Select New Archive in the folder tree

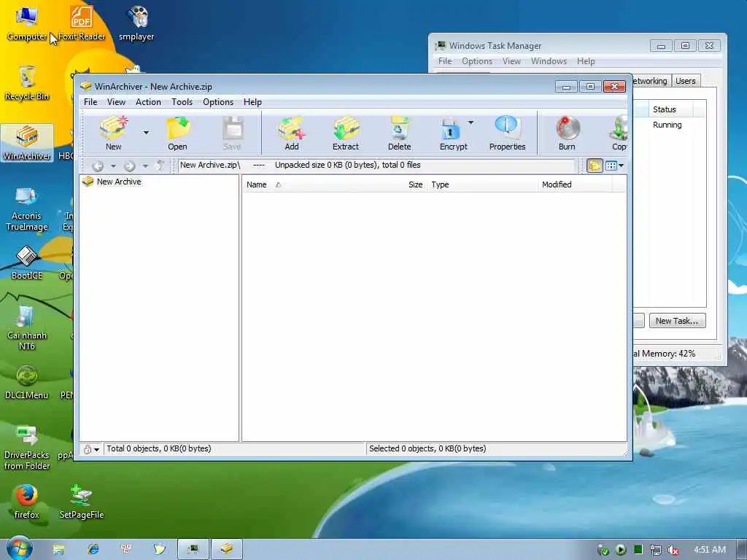pos(119,182)
